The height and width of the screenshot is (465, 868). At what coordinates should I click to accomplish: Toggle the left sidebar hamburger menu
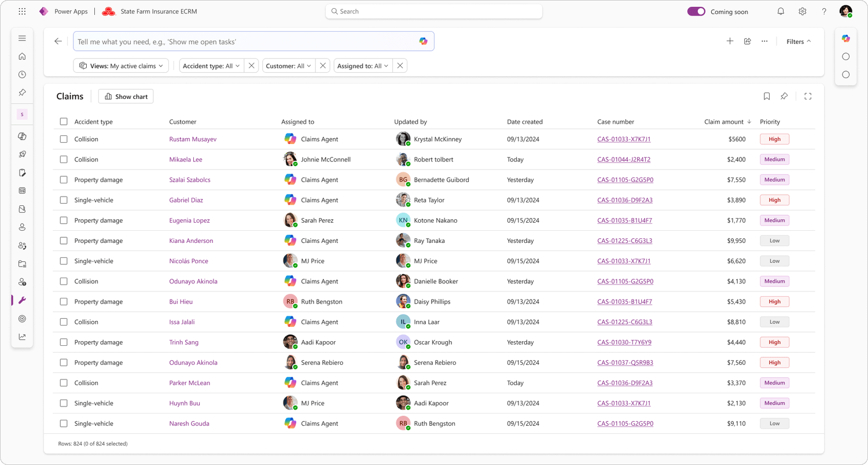click(22, 38)
